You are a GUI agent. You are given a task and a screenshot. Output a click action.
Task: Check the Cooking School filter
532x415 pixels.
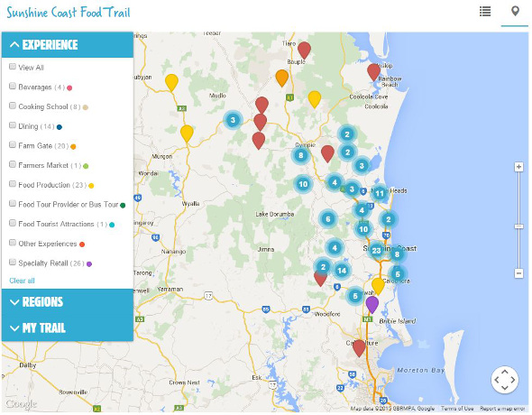(13, 106)
